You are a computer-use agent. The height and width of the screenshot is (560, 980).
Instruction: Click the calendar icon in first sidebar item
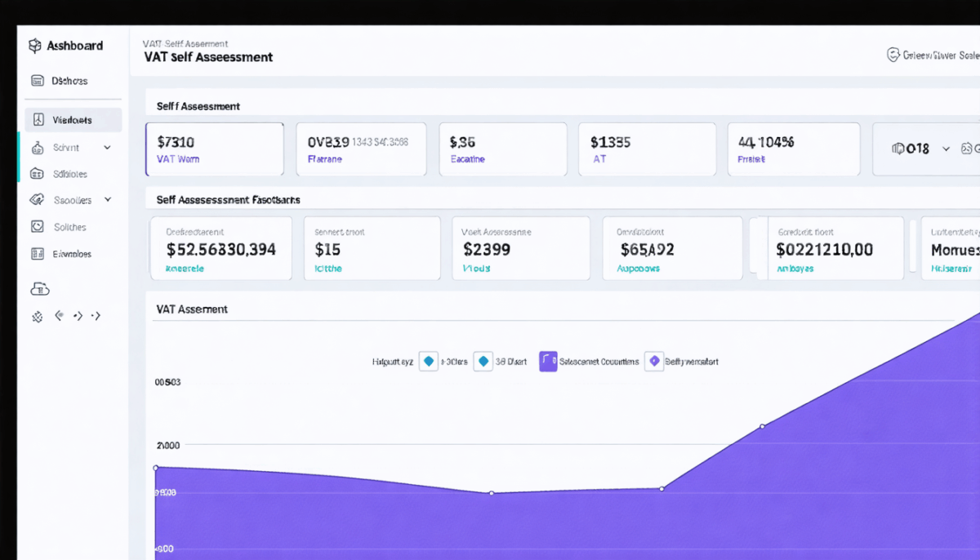pyautogui.click(x=37, y=81)
